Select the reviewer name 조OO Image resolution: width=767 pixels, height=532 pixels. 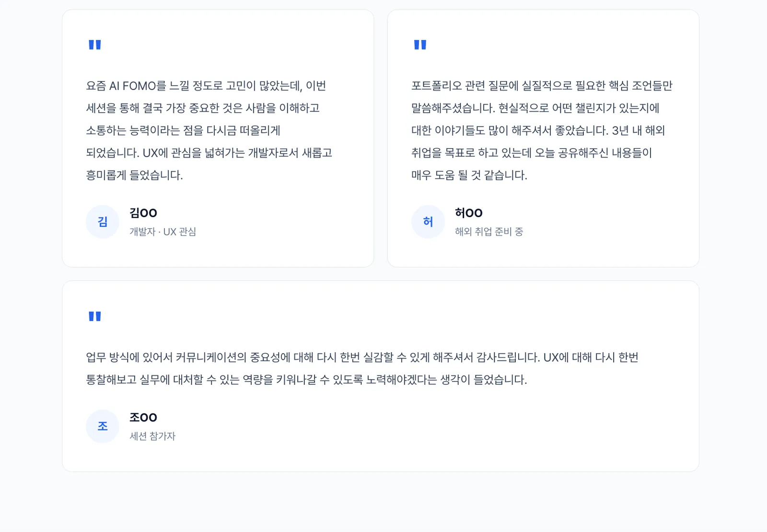(143, 417)
